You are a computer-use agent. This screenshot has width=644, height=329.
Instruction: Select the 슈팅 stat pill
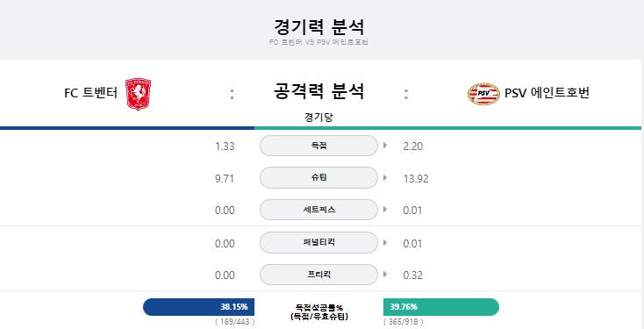click(318, 178)
